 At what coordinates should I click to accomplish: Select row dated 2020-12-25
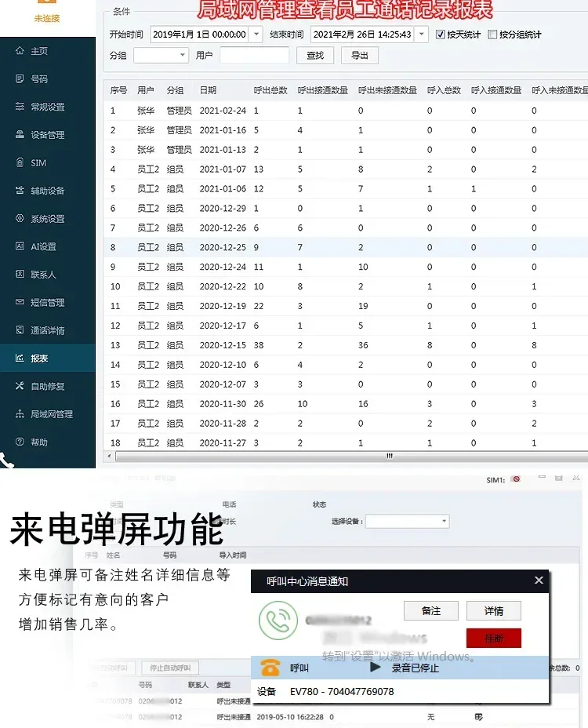click(345, 247)
